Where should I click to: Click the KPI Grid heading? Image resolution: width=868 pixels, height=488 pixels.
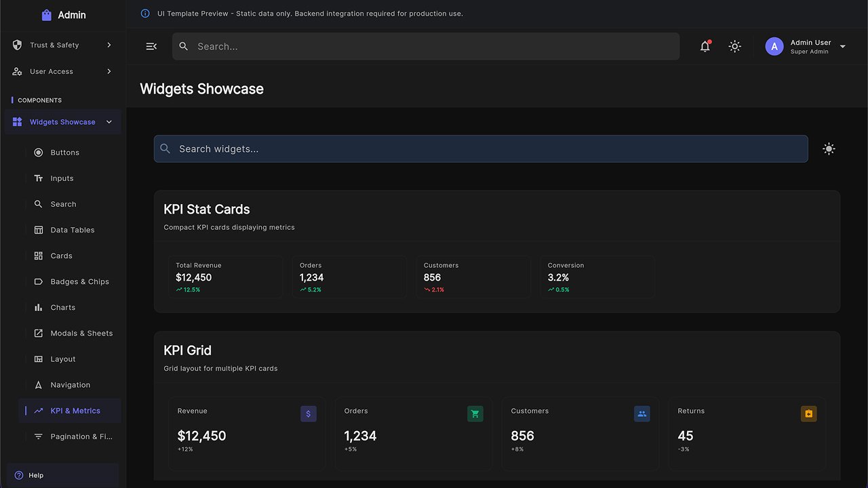pyautogui.click(x=188, y=350)
